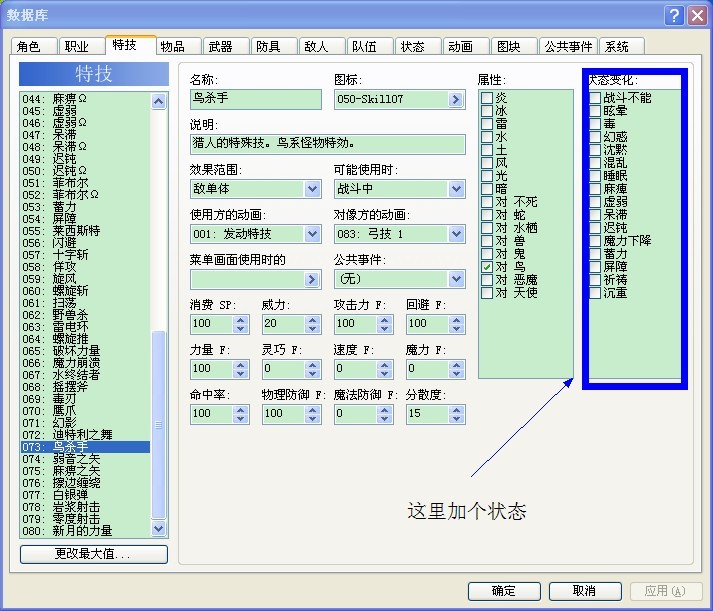Open the 公共事件 dropdown showing (无)
Image resolution: width=713 pixels, height=611 pixels.
[x=456, y=279]
